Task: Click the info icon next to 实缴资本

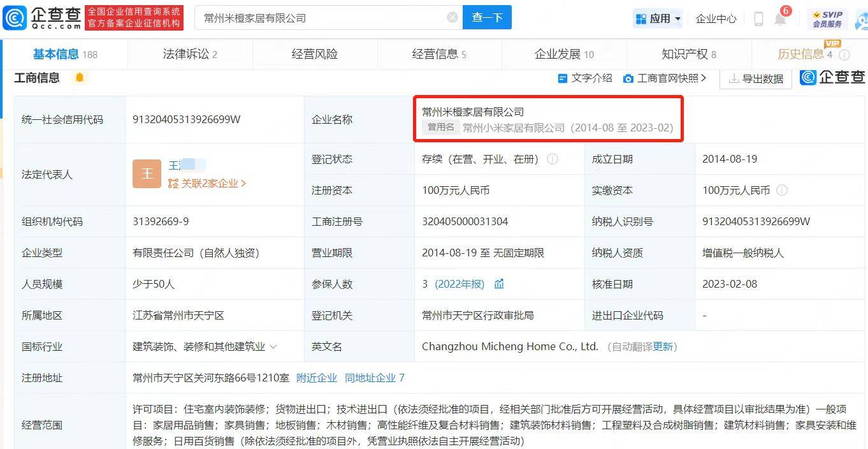Action: click(782, 190)
